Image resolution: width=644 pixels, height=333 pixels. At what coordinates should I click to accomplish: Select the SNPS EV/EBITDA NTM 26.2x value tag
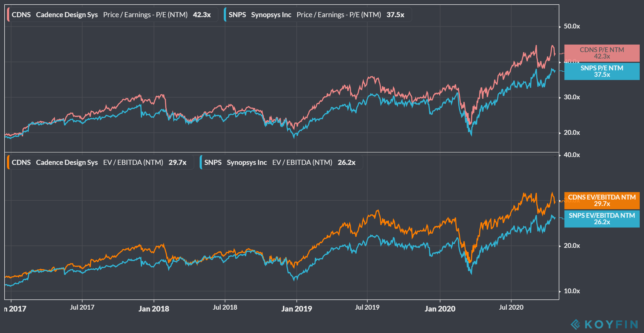tap(602, 219)
